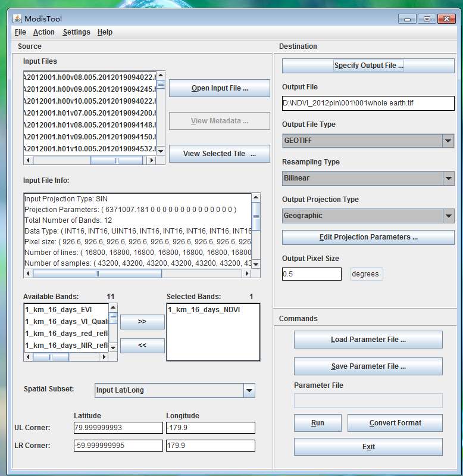
Task: Click Available Bands scroll left arrow
Action: click(x=28, y=357)
